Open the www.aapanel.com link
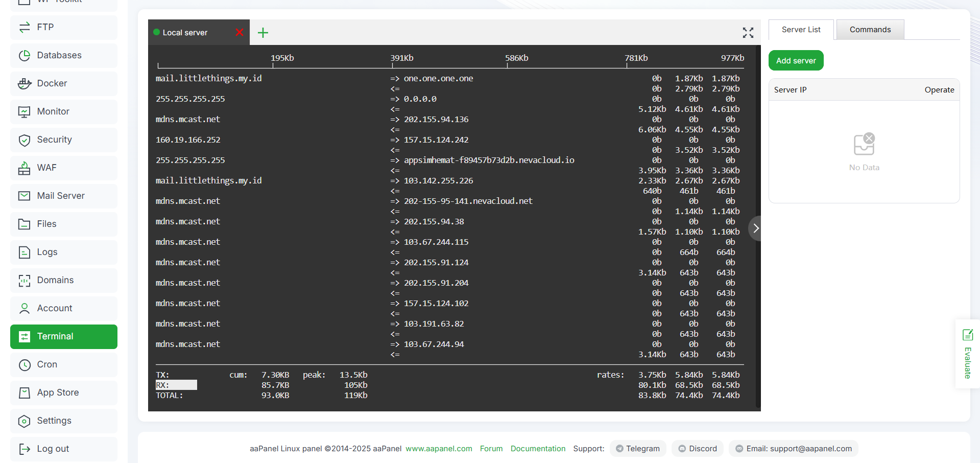980x463 pixels. pyautogui.click(x=439, y=449)
